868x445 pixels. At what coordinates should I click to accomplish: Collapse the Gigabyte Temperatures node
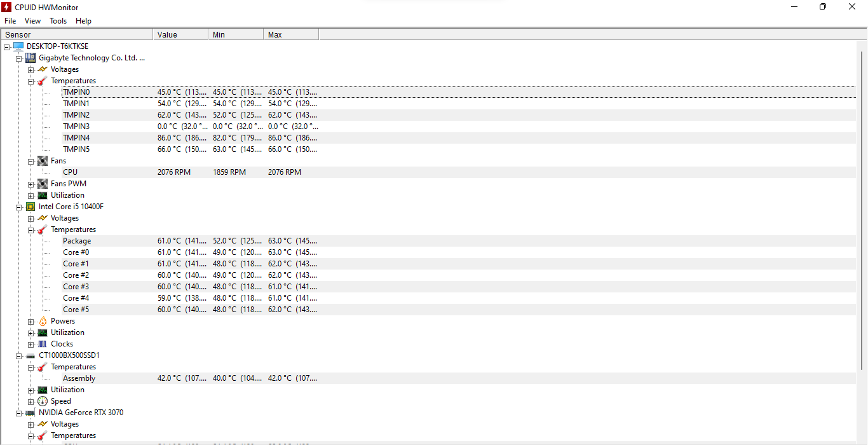pyautogui.click(x=31, y=81)
